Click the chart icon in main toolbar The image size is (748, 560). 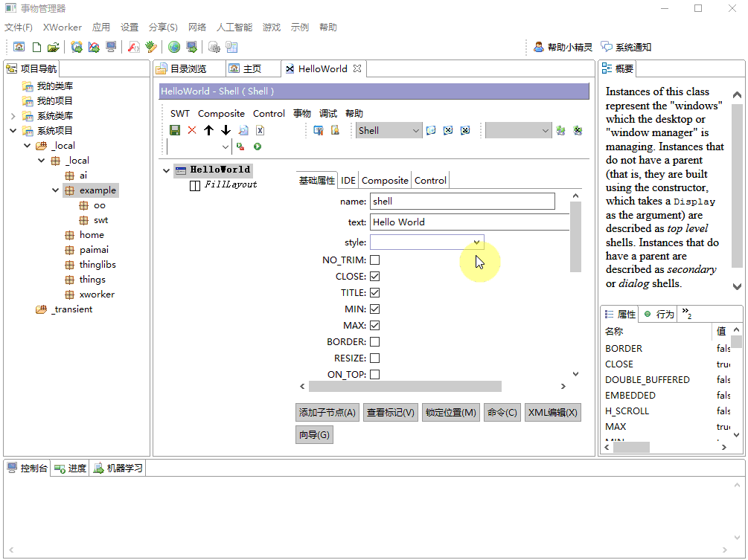[94, 47]
